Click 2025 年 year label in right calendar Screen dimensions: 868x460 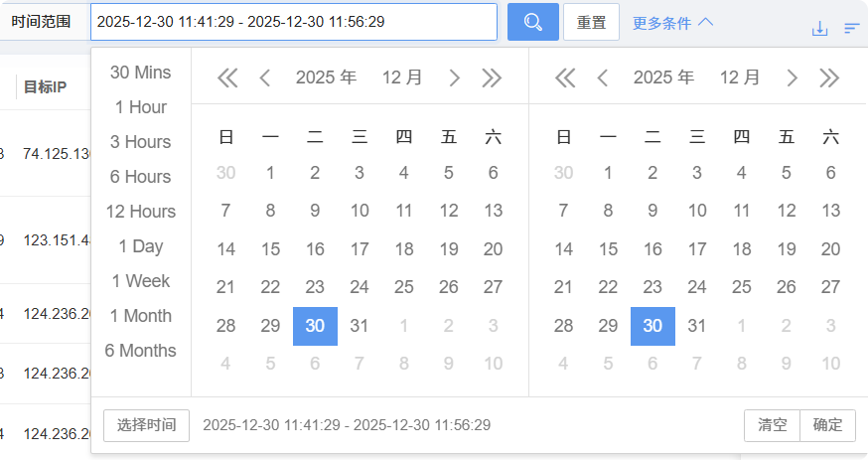[x=663, y=77]
